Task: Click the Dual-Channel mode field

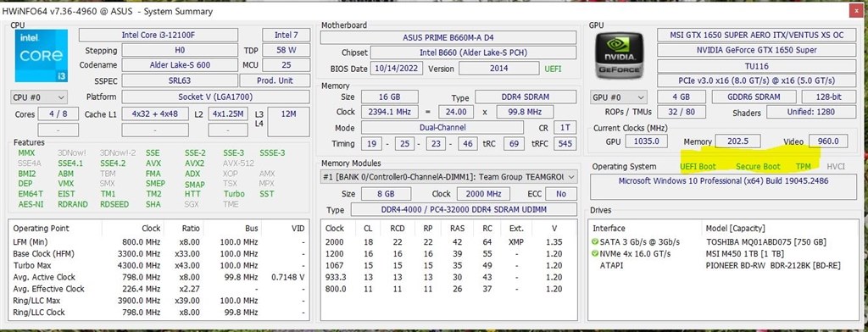Action: point(442,127)
